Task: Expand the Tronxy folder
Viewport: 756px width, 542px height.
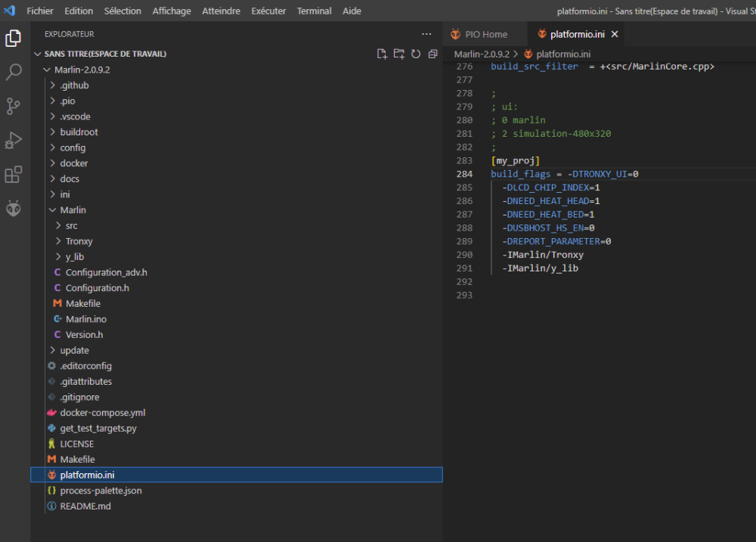Action: click(79, 241)
